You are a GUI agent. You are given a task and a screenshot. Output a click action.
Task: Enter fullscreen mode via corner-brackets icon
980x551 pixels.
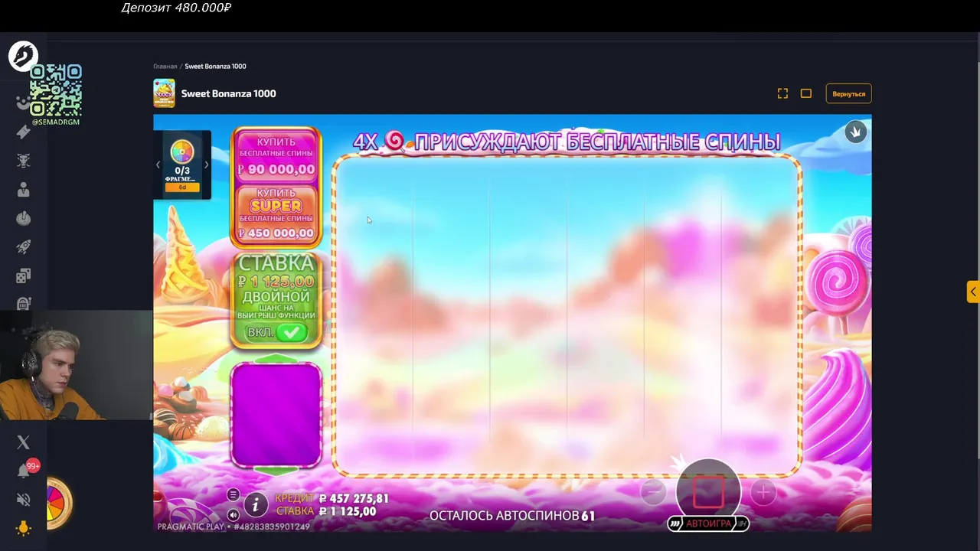point(782,93)
